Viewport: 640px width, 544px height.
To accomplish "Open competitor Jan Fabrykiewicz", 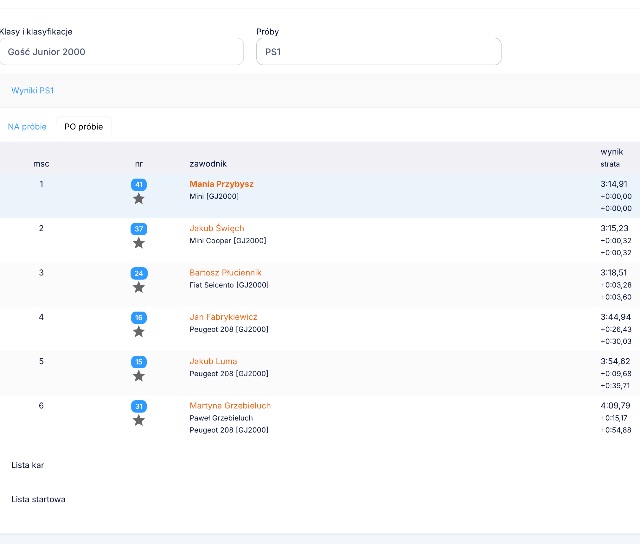I will (223, 317).
